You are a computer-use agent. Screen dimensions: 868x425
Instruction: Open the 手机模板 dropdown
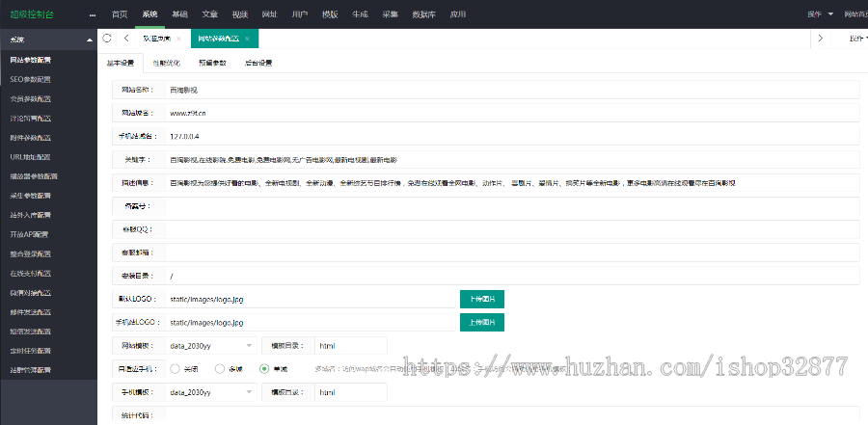tap(211, 392)
